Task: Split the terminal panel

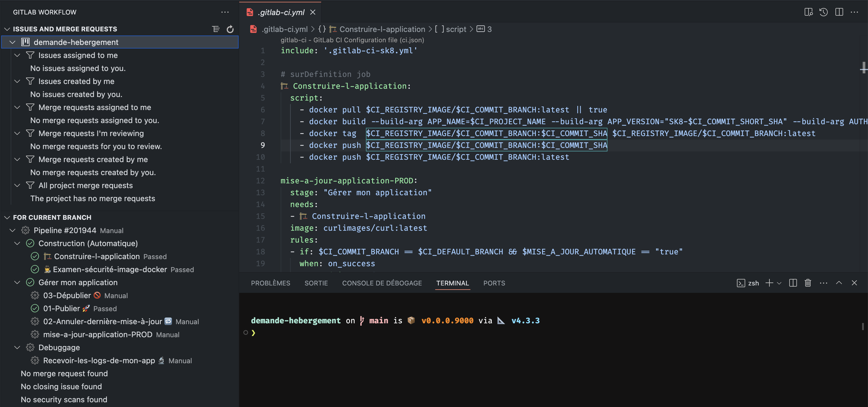Action: coord(793,283)
